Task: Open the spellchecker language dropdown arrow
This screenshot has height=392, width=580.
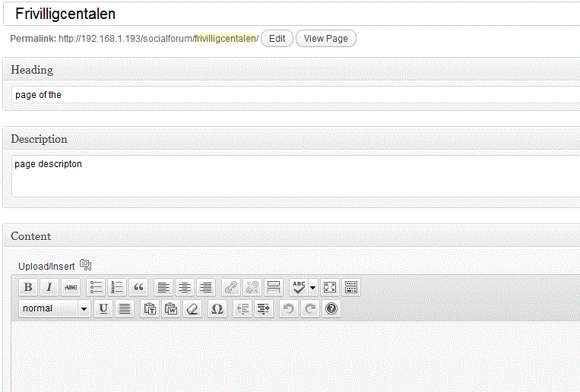Action: [313, 287]
